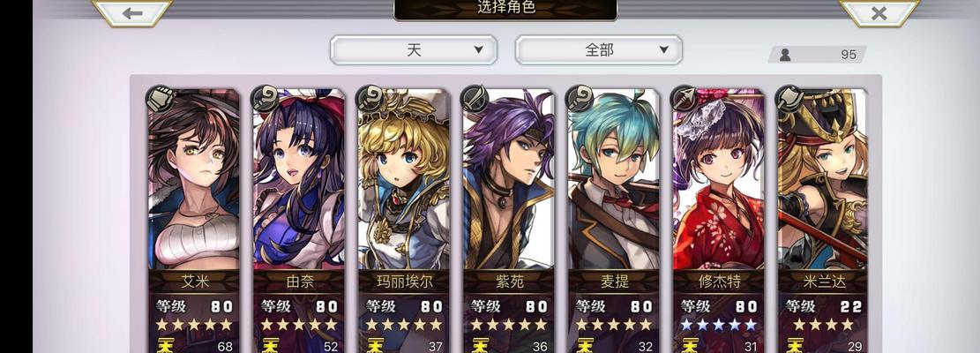Click the weapon type icon on 紫苑

[x=475, y=98]
